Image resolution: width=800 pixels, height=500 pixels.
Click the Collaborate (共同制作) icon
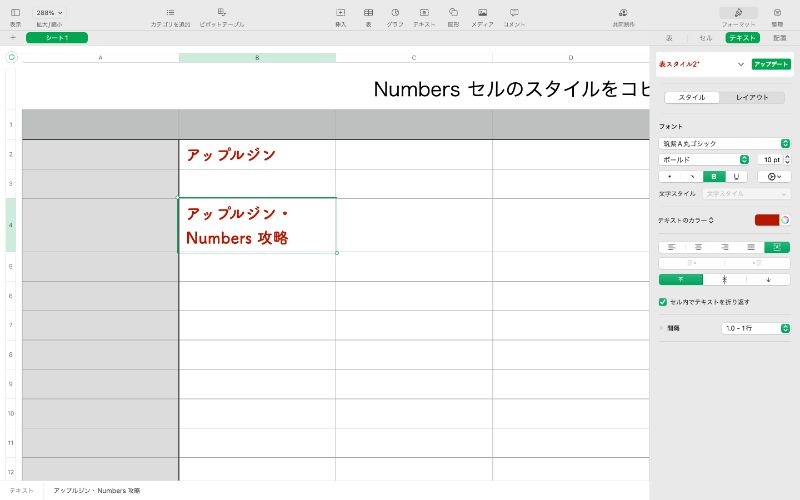click(623, 13)
